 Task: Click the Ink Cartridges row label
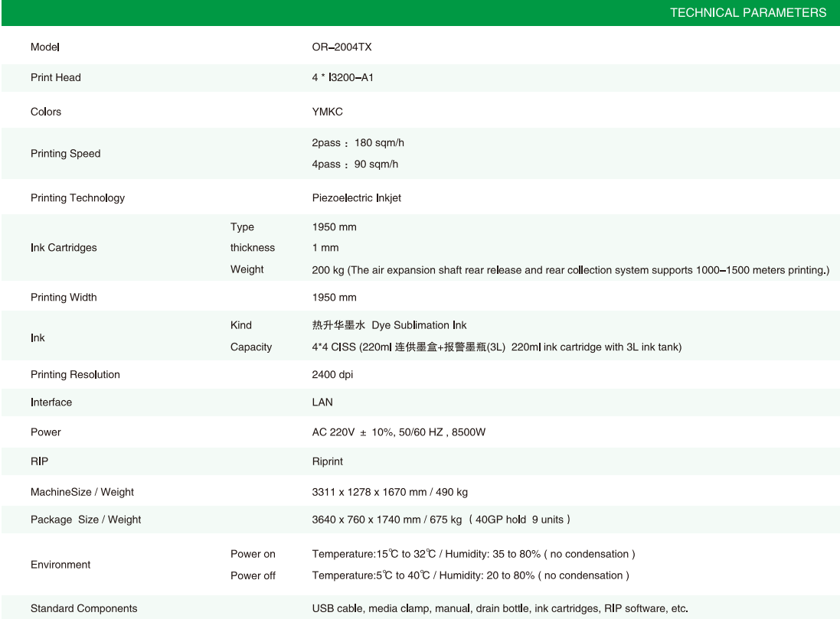click(64, 248)
